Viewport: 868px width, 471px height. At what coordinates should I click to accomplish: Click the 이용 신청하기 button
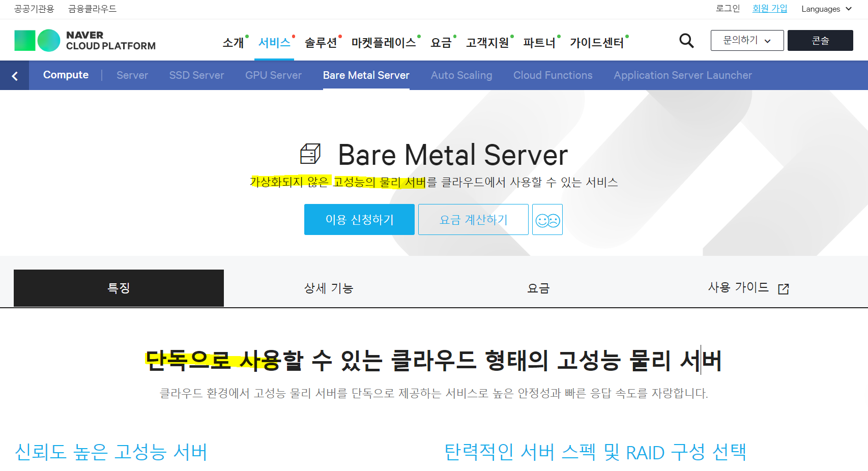pyautogui.click(x=359, y=220)
